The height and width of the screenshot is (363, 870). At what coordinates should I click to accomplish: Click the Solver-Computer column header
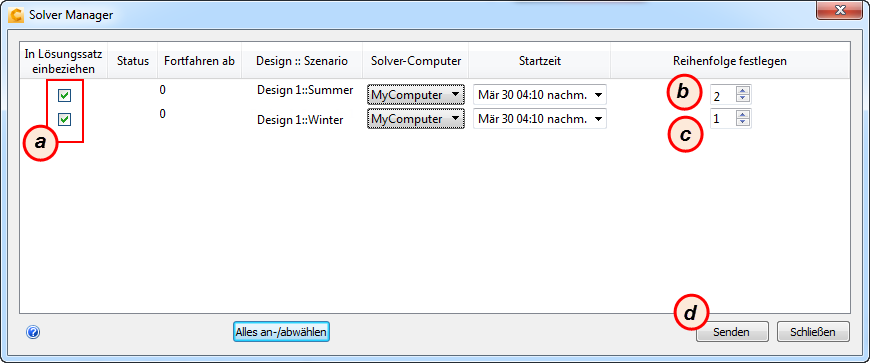click(x=416, y=61)
